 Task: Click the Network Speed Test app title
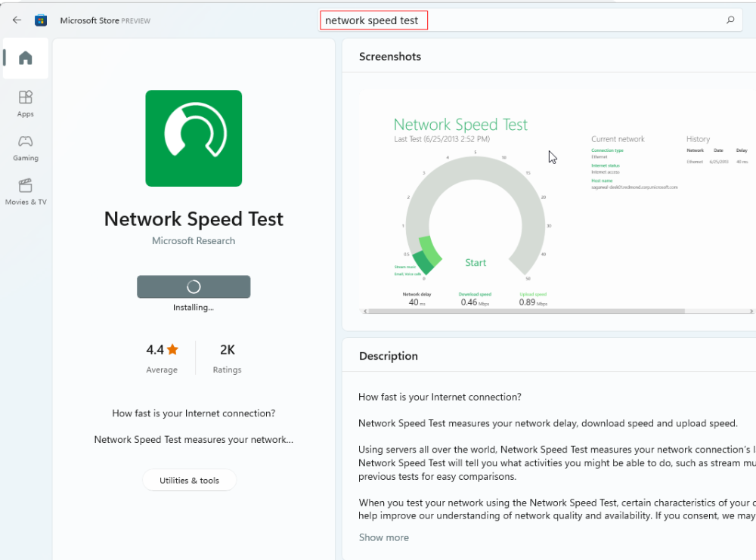coord(194,219)
